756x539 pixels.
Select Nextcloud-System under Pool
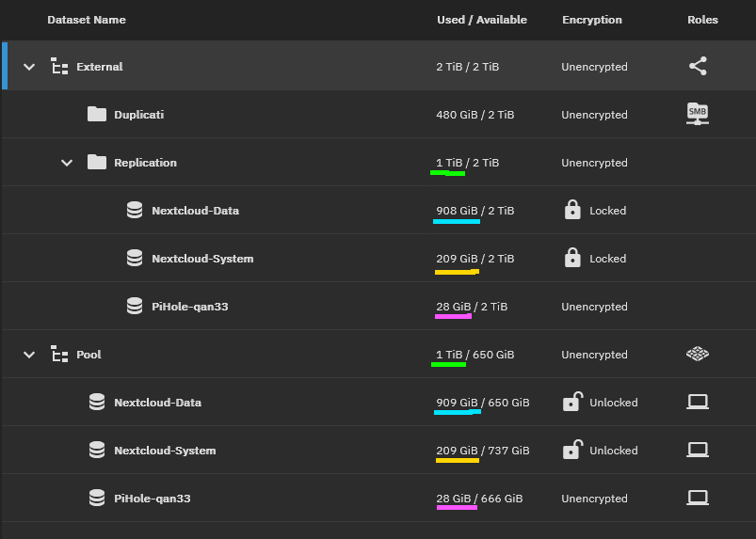[165, 451]
